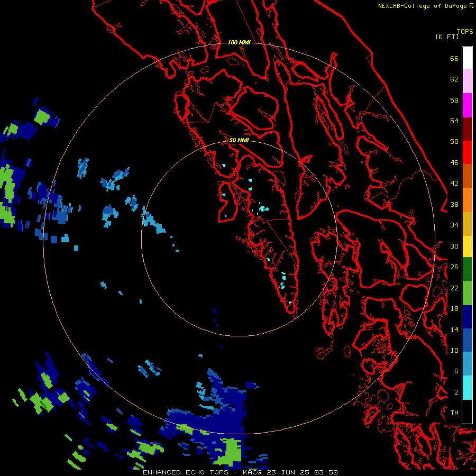Click the dark orange legend swatch
This screenshot has height=476, width=476.
tap(467, 176)
